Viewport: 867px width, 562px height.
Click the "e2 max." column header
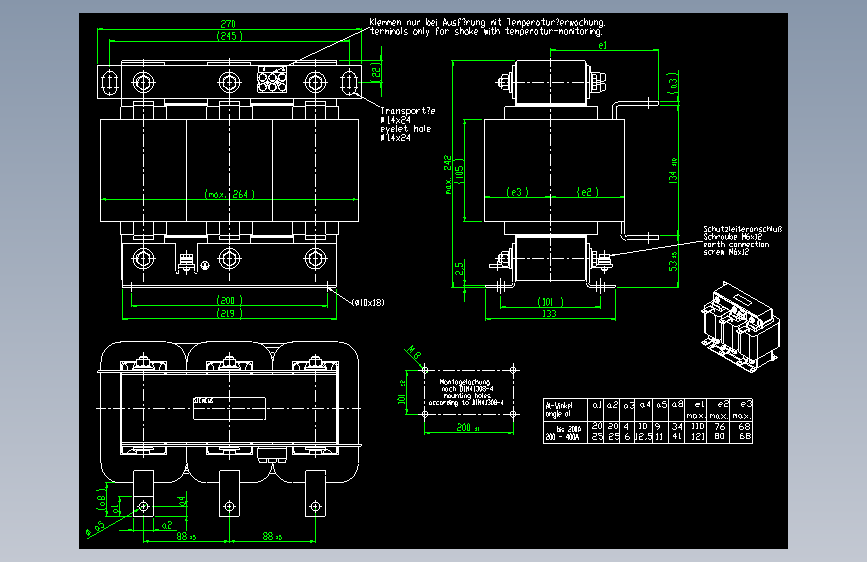click(719, 410)
